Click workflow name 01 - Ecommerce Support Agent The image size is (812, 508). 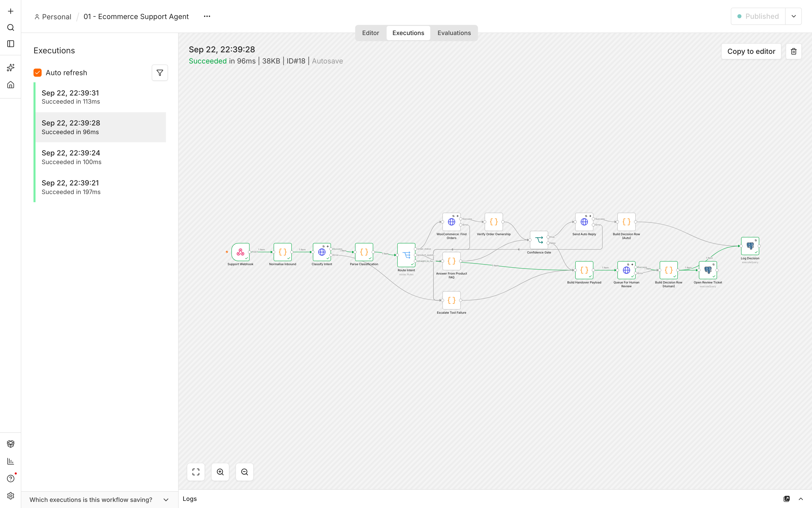[x=136, y=17]
